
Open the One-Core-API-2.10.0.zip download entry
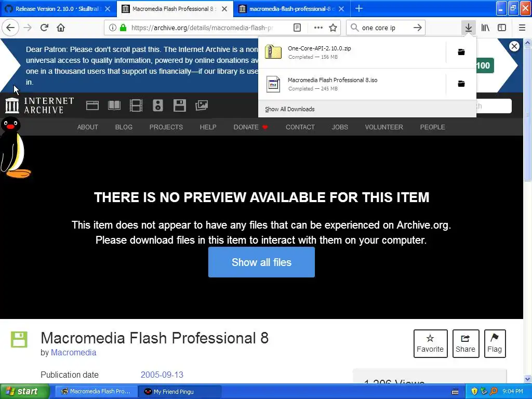tap(352, 52)
